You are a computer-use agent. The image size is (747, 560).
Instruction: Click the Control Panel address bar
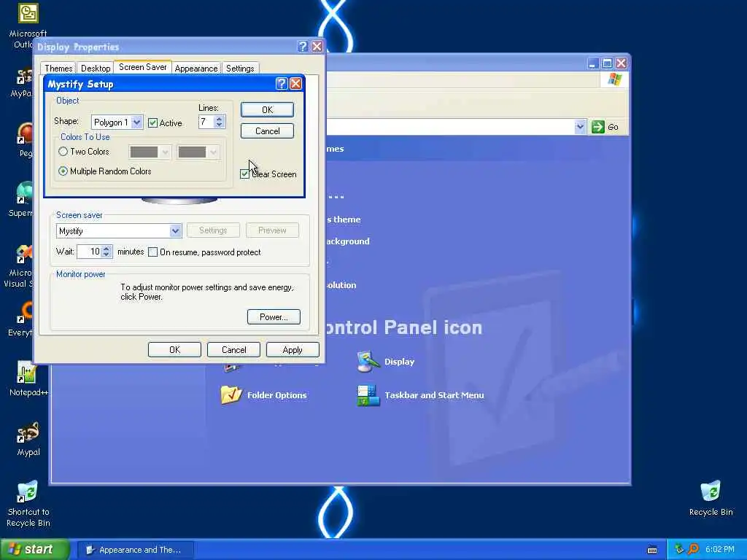(451, 127)
